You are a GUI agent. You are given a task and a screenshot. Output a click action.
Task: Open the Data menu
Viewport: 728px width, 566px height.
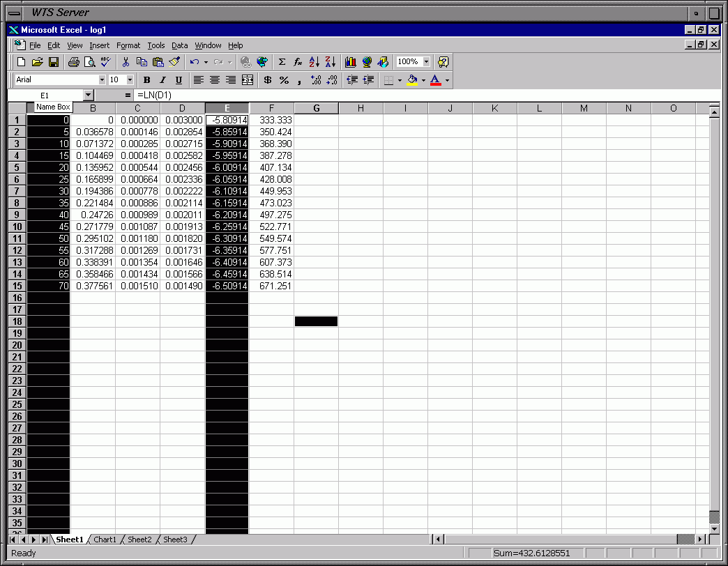(x=179, y=45)
